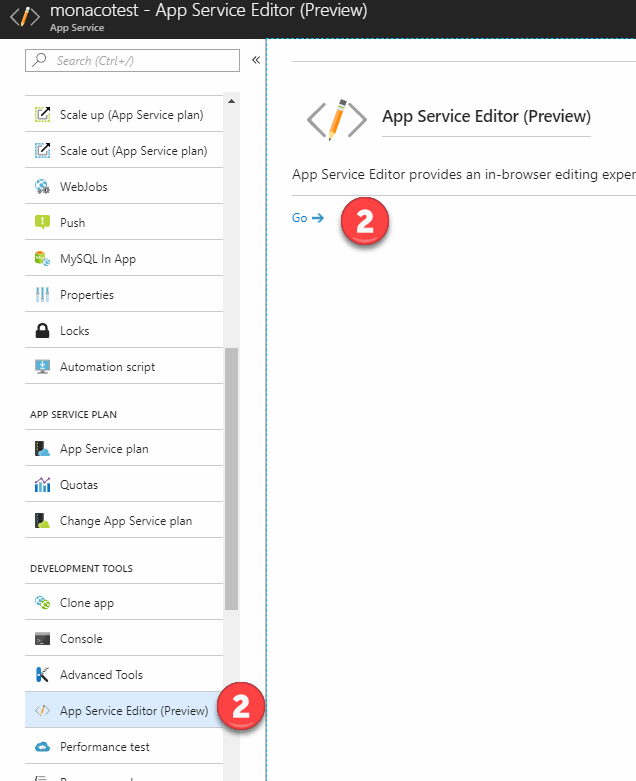Select Quotas menu entry
The image size is (636, 781).
coord(124,485)
